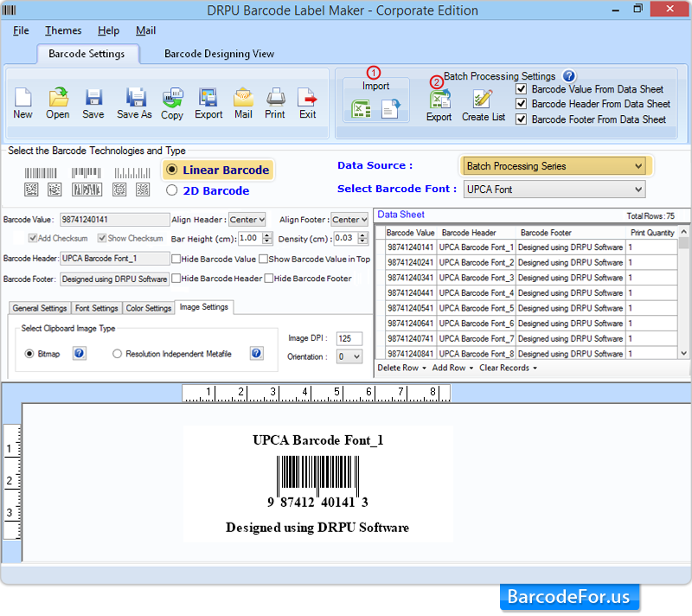The image size is (692, 616).
Task: Toggle Barcode Footer From Data Sheet checkbox
Action: click(522, 119)
